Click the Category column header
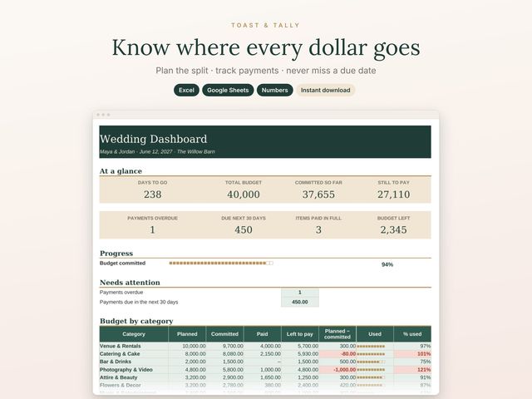This screenshot has width=532, height=399. (134, 334)
